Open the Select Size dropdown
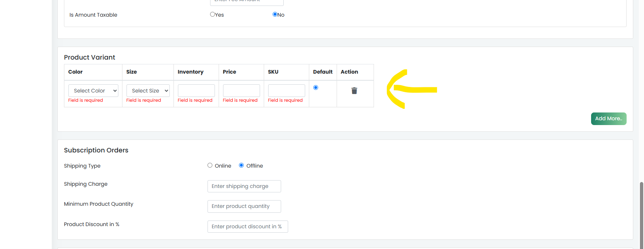The width and height of the screenshot is (644, 249). (x=148, y=91)
